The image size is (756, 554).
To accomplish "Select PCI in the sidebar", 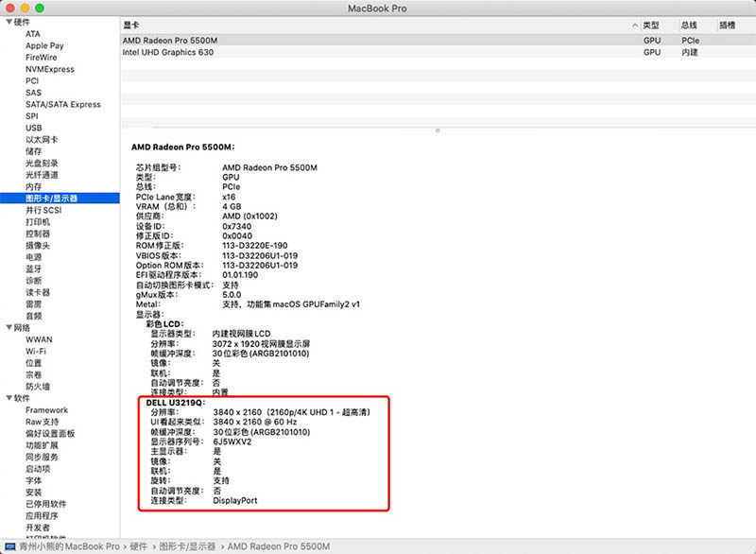I will point(32,80).
